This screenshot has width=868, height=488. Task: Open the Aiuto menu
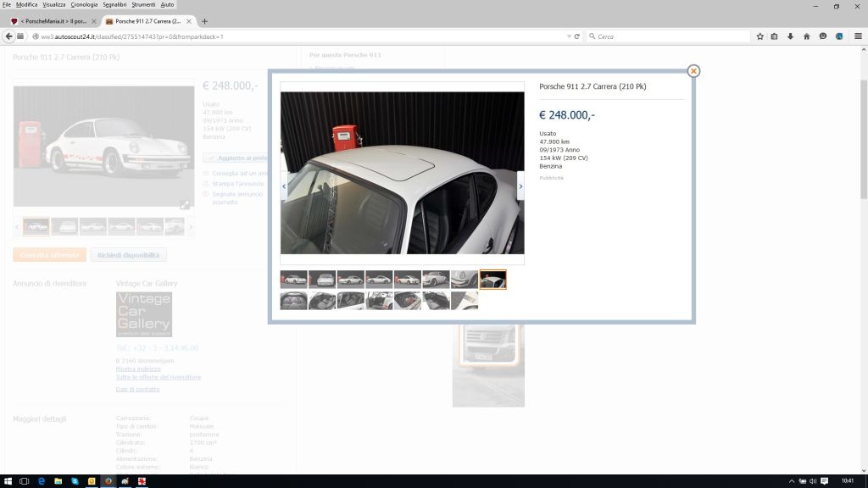pos(167,4)
